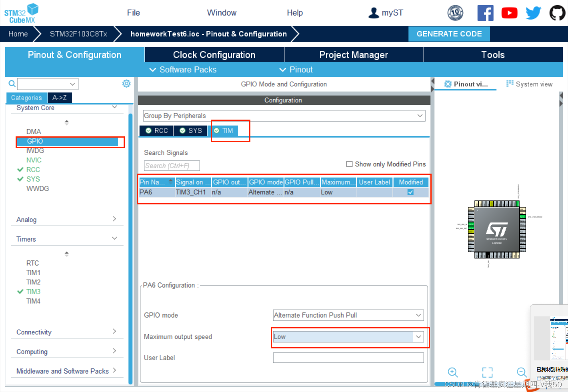This screenshot has height=392, width=568.
Task: Select TIM1 in the Timers list
Action: click(33, 273)
